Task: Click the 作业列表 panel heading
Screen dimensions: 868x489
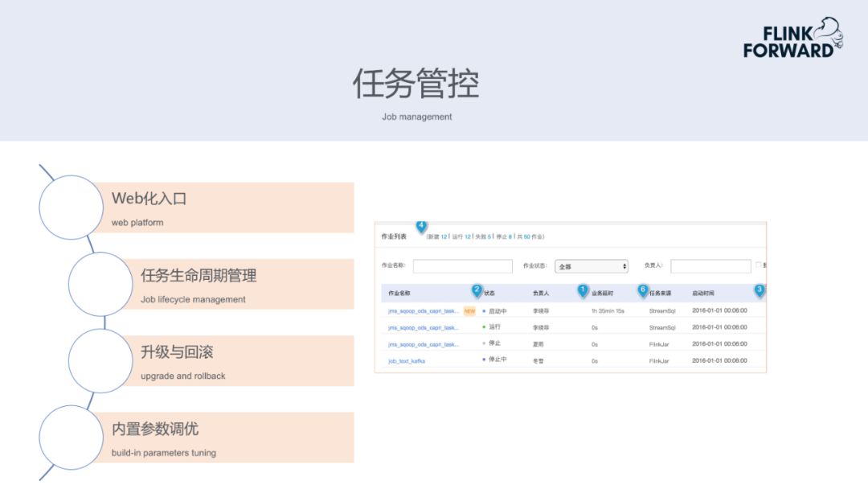Action: pyautogui.click(x=394, y=236)
